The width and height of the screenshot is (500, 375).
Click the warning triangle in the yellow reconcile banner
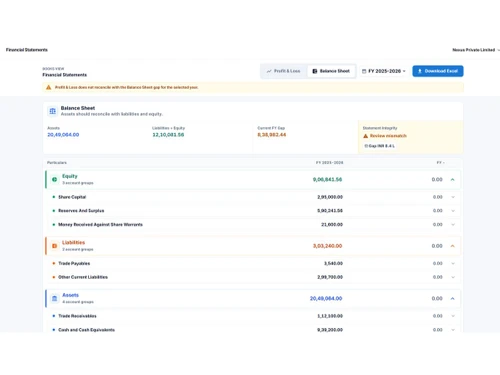tap(48, 87)
